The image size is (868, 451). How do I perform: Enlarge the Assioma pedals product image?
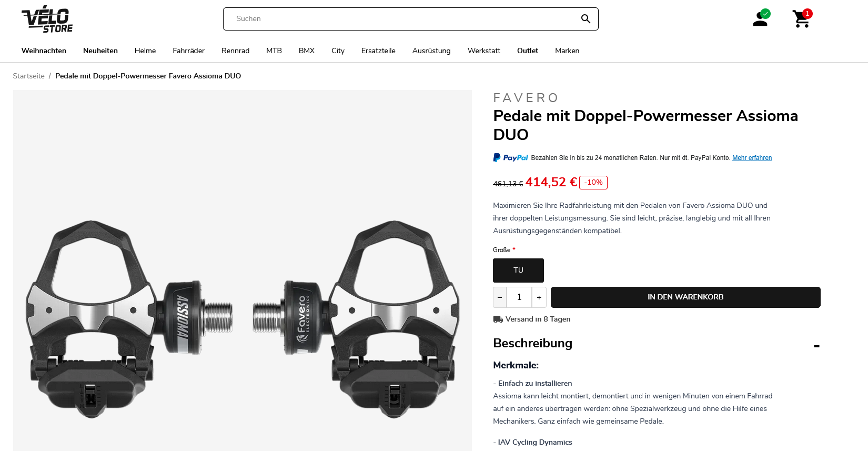click(243, 270)
